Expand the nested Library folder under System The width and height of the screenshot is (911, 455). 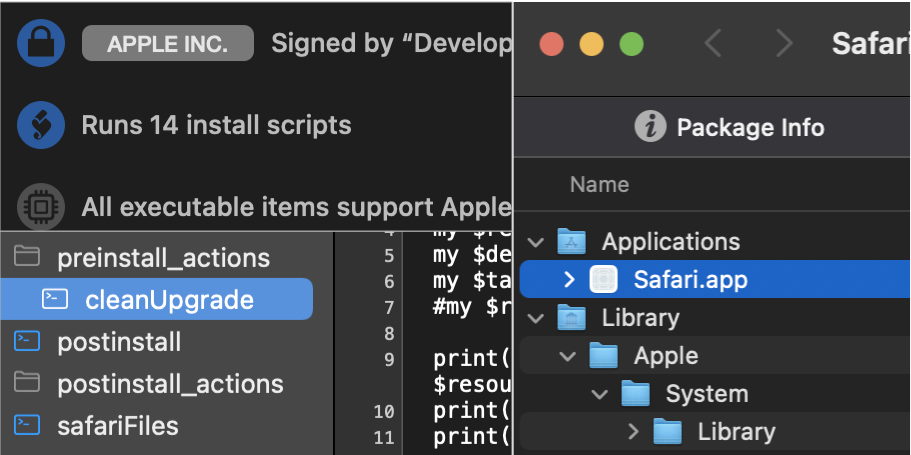coord(633,432)
